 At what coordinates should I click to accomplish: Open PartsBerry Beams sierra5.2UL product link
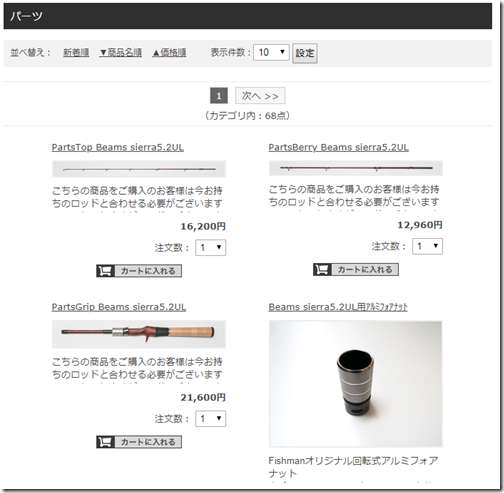click(x=339, y=147)
